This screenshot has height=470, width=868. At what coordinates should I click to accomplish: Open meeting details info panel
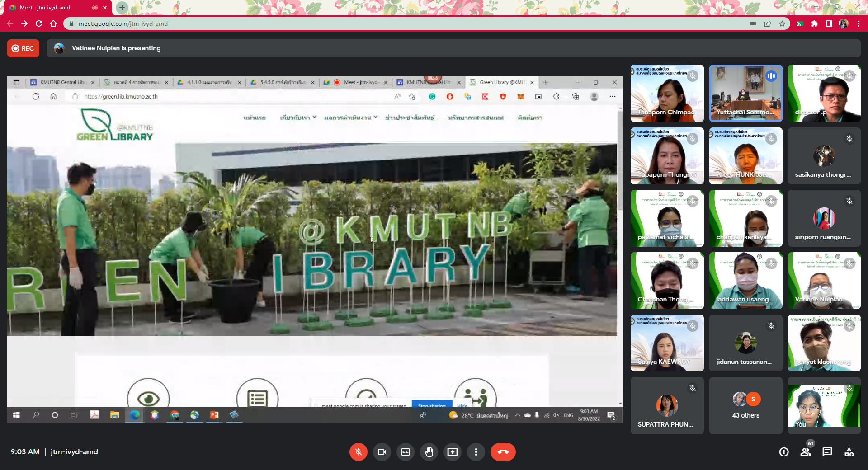(x=784, y=452)
